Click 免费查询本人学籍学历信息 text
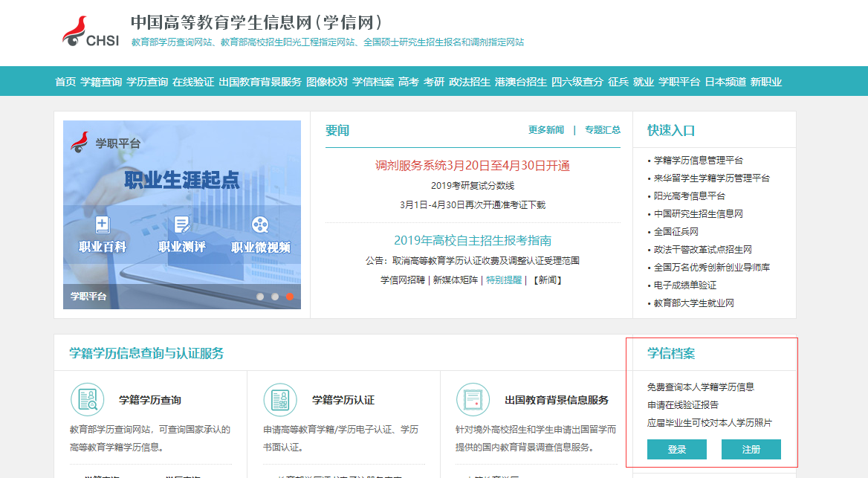This screenshot has width=868, height=478. click(700, 387)
